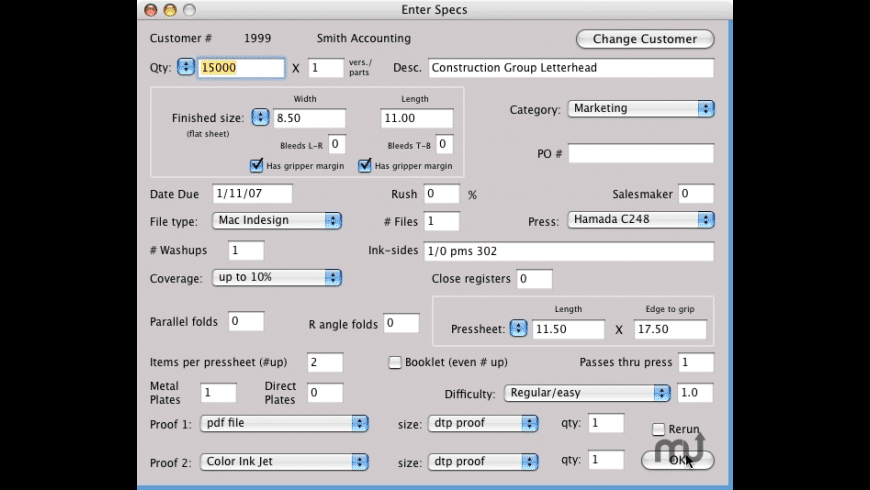870x490 pixels.
Task: Click the Bleeds T-B field
Action: 444,144
